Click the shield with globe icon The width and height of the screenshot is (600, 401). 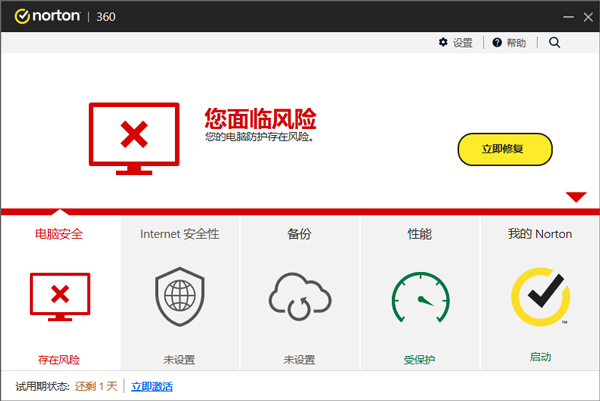pyautogui.click(x=179, y=297)
